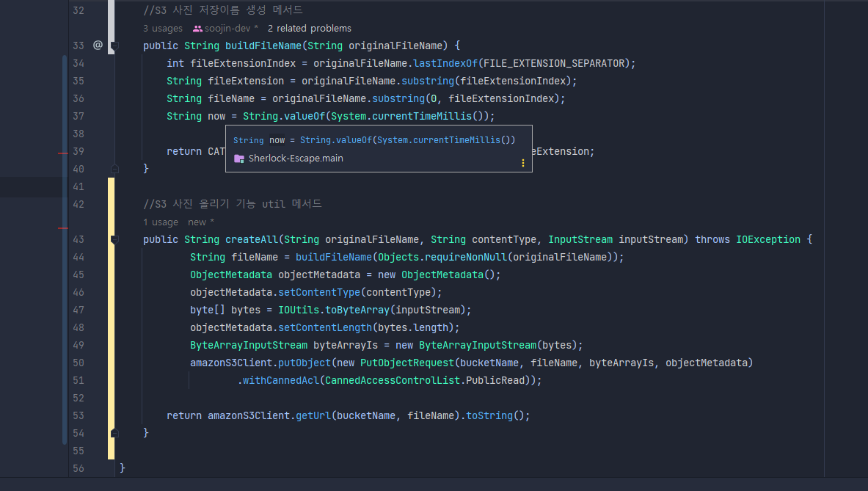Click the Sherlock-Escape.main module folder icon
Screen dimensions: 868x491
[239, 159]
